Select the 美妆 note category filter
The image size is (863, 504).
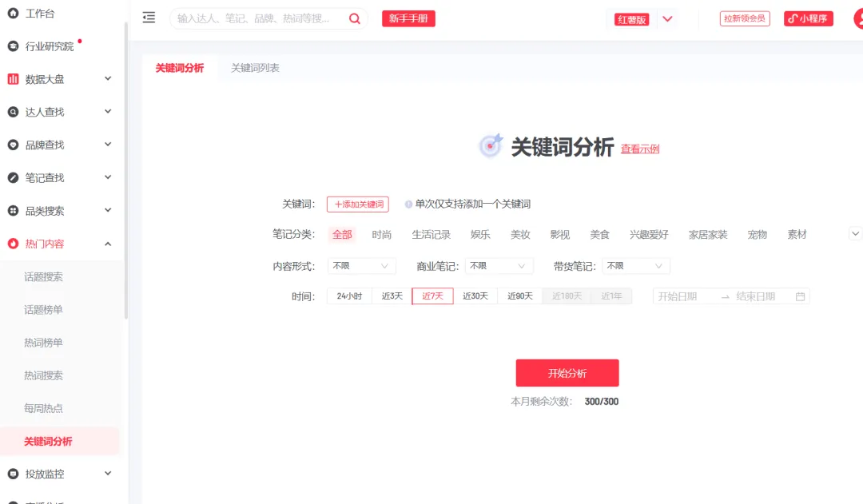tap(519, 234)
